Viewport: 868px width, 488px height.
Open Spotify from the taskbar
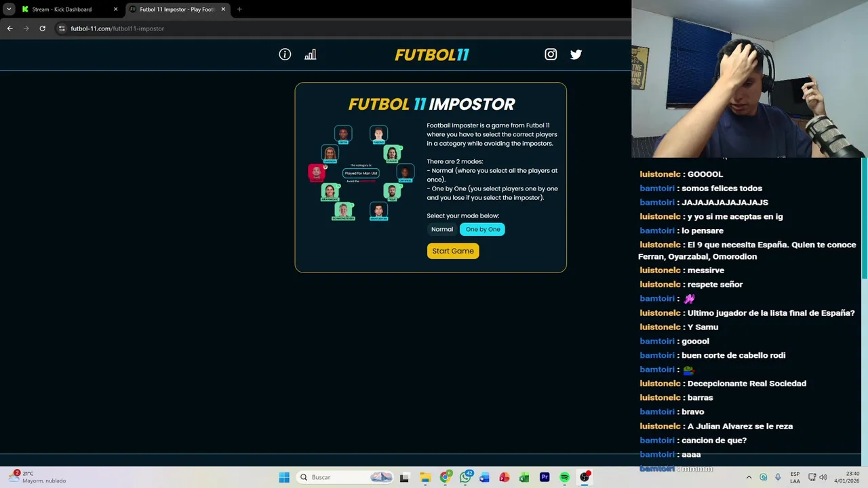[x=564, y=477]
